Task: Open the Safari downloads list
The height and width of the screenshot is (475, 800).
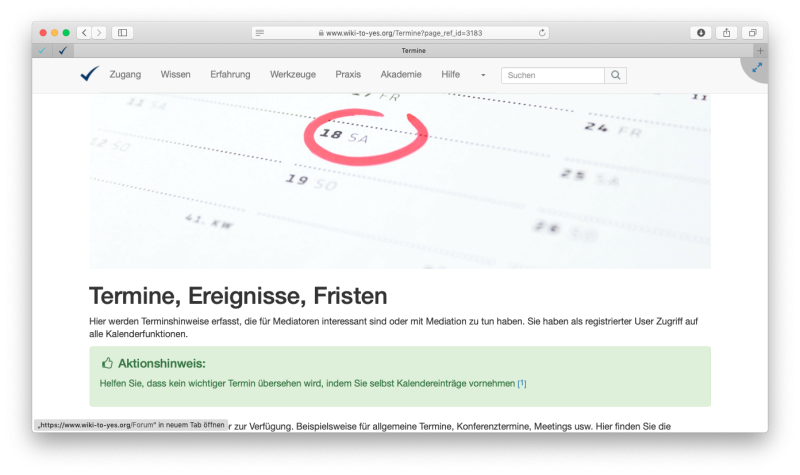Action: pos(700,33)
